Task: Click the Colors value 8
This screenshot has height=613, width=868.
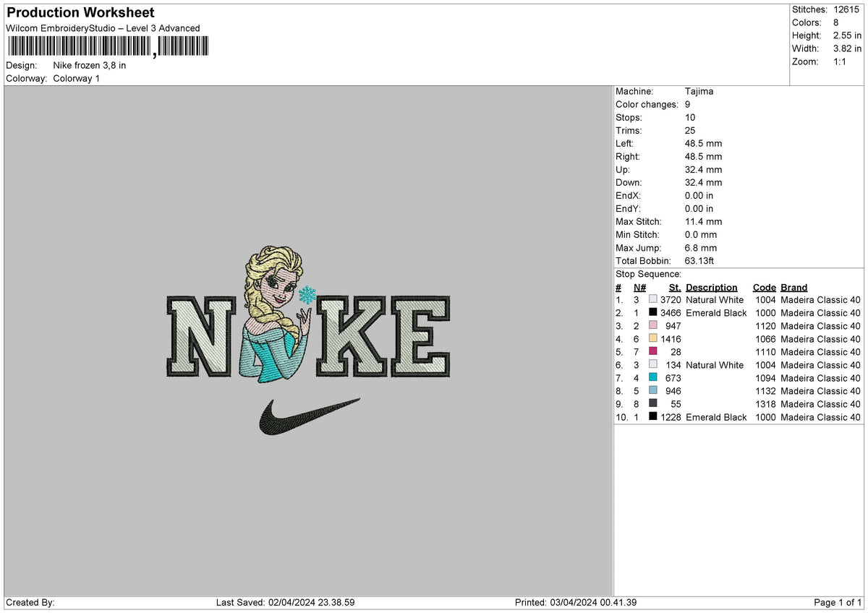Action: tap(836, 22)
